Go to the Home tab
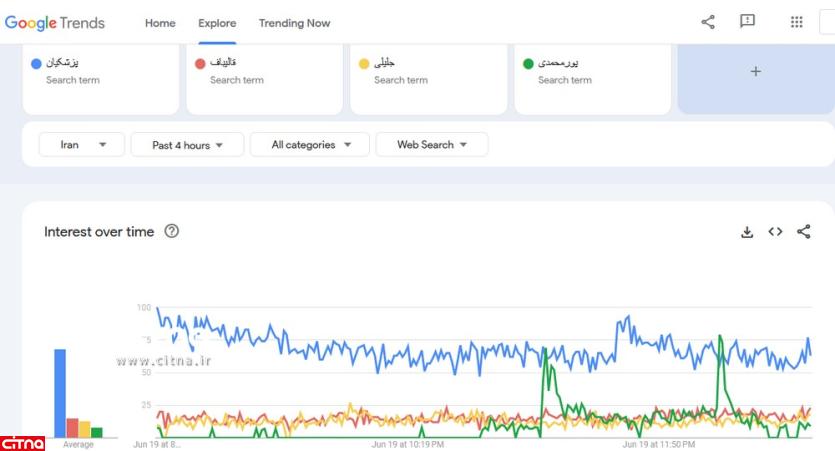The width and height of the screenshot is (835, 451). pos(160,23)
